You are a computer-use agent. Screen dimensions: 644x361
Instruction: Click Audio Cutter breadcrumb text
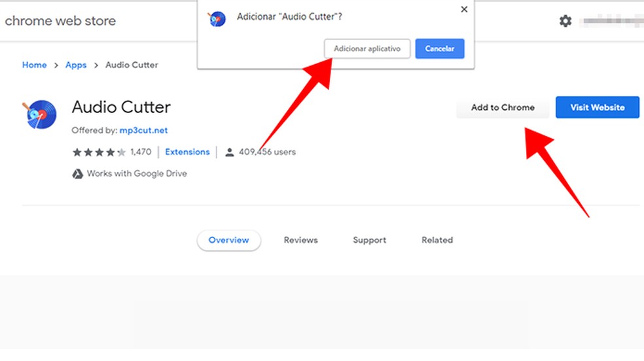click(132, 65)
